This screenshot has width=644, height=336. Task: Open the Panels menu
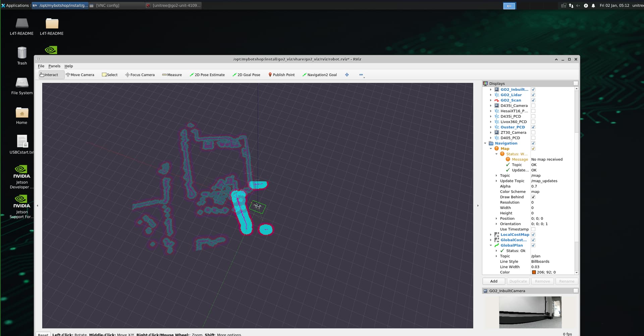pos(54,66)
